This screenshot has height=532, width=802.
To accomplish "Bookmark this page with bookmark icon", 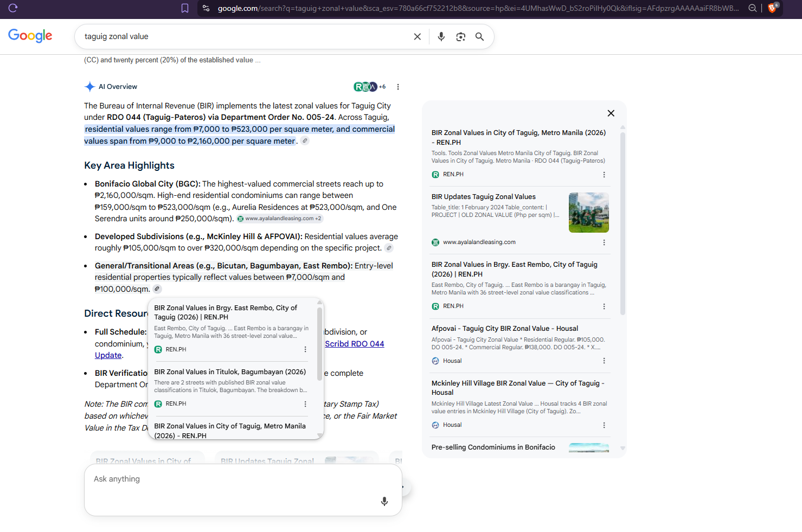I will pos(185,8).
